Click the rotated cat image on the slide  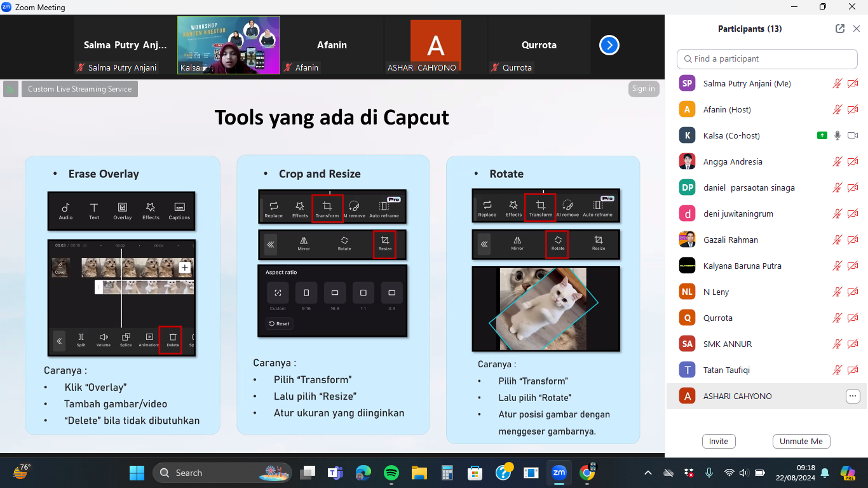pos(543,308)
